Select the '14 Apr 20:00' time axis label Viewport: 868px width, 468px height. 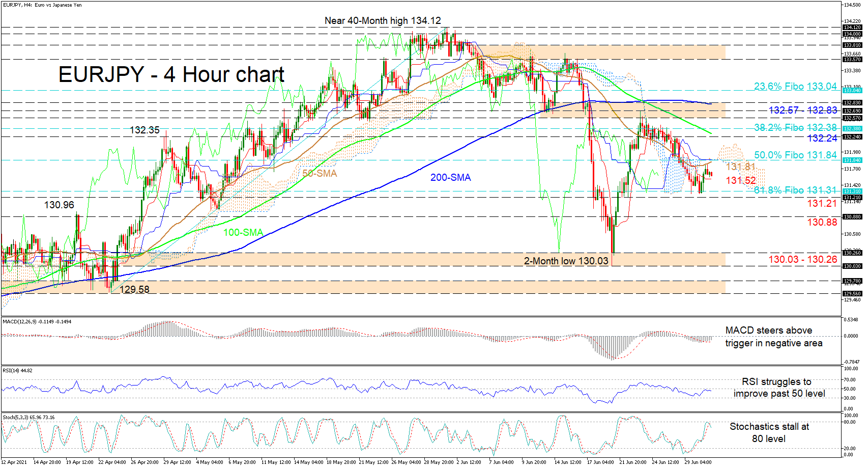47,462
